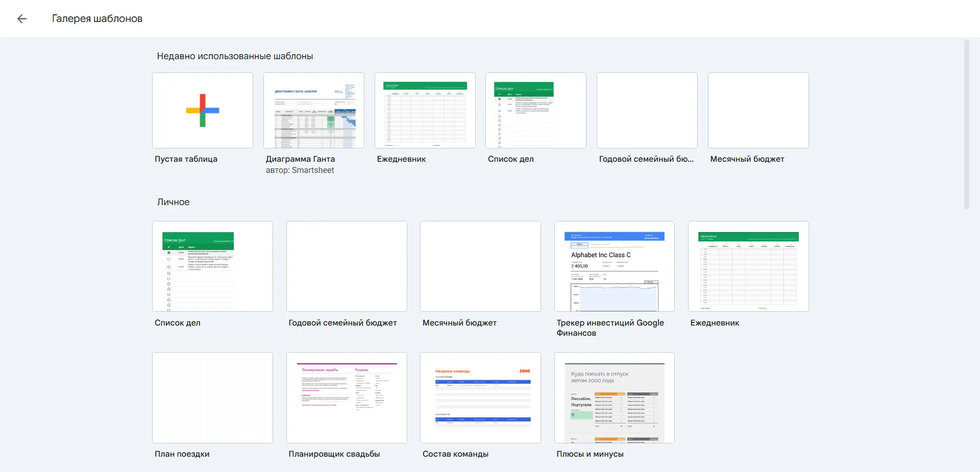Click the Пустая таблица label
The height and width of the screenshot is (472, 980).
click(x=186, y=159)
